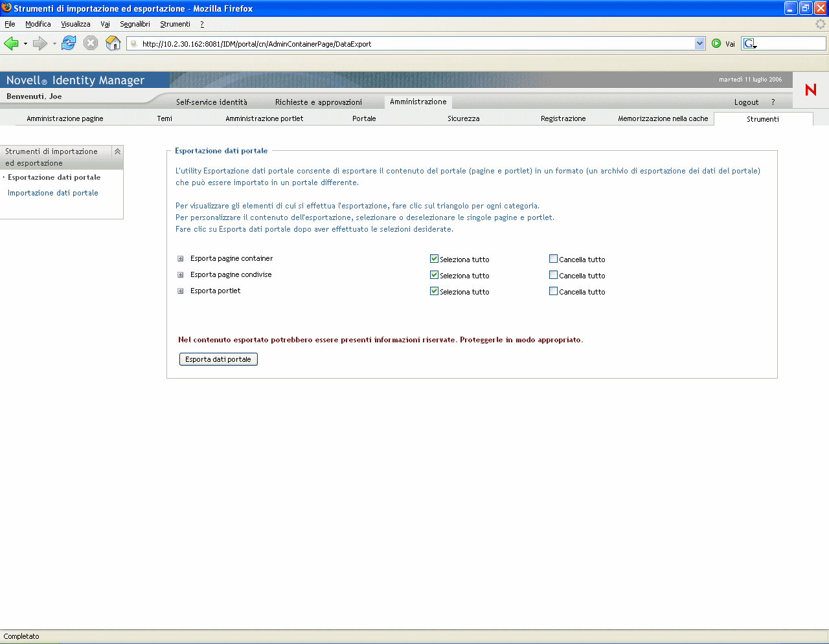Open the Modifica menu
This screenshot has height=644, width=829.
click(38, 24)
